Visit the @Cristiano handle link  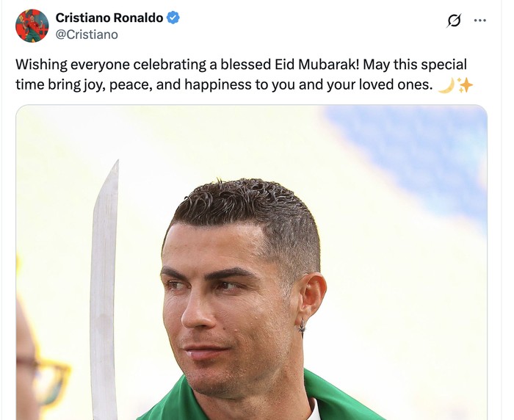pos(87,35)
